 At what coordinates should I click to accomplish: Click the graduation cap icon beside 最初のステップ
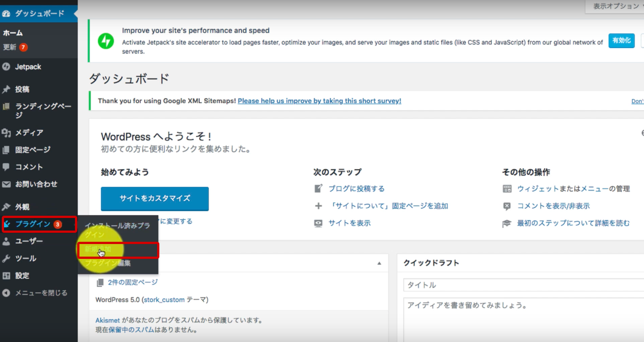[x=507, y=223]
